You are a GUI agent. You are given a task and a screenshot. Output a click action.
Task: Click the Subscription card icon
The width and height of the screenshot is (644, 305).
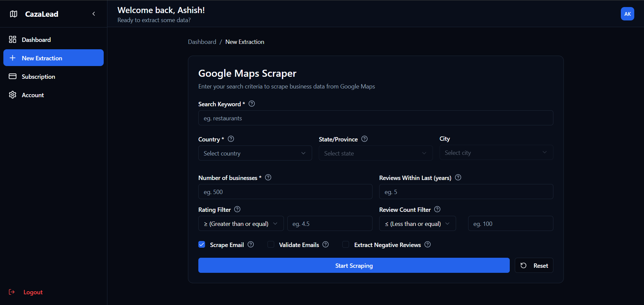point(12,76)
